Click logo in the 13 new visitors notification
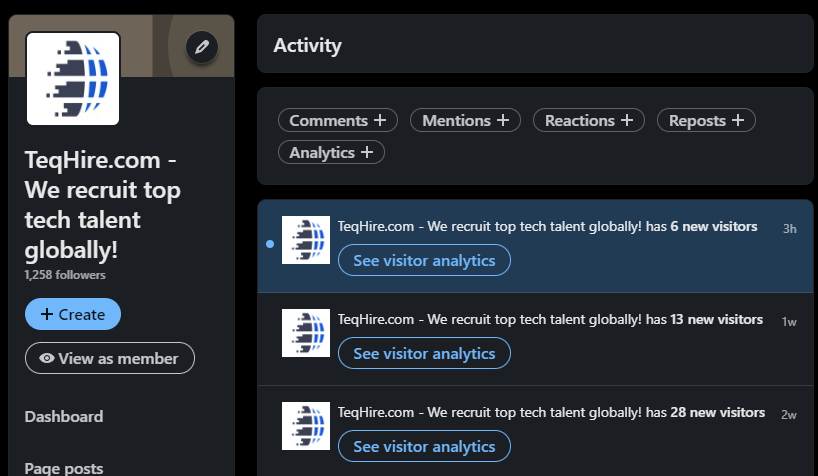 pos(306,333)
